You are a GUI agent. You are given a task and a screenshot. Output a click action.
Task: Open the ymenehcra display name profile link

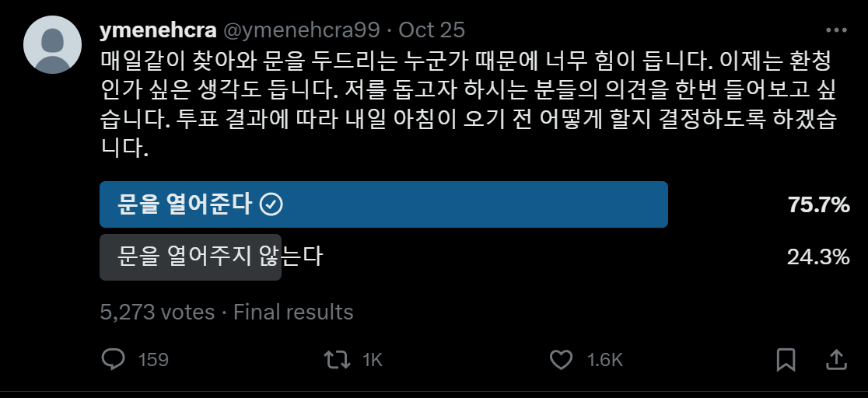tap(158, 30)
